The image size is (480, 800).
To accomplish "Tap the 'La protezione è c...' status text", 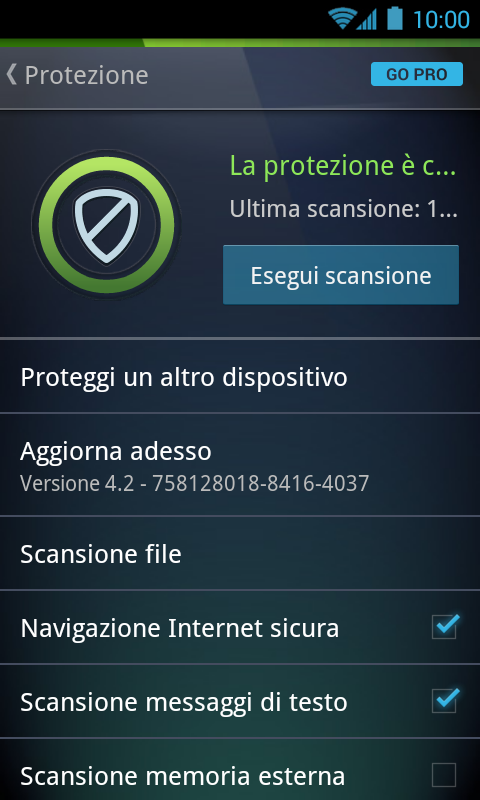I will pyautogui.click(x=343, y=165).
